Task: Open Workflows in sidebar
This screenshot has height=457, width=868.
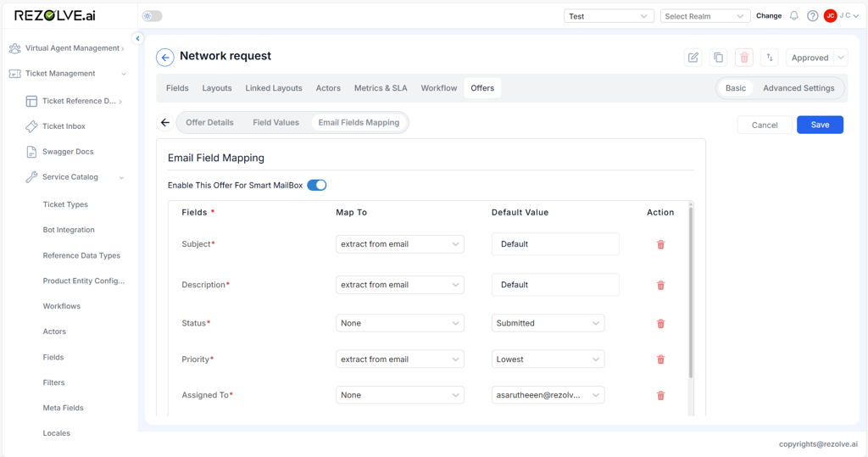Action: click(61, 306)
